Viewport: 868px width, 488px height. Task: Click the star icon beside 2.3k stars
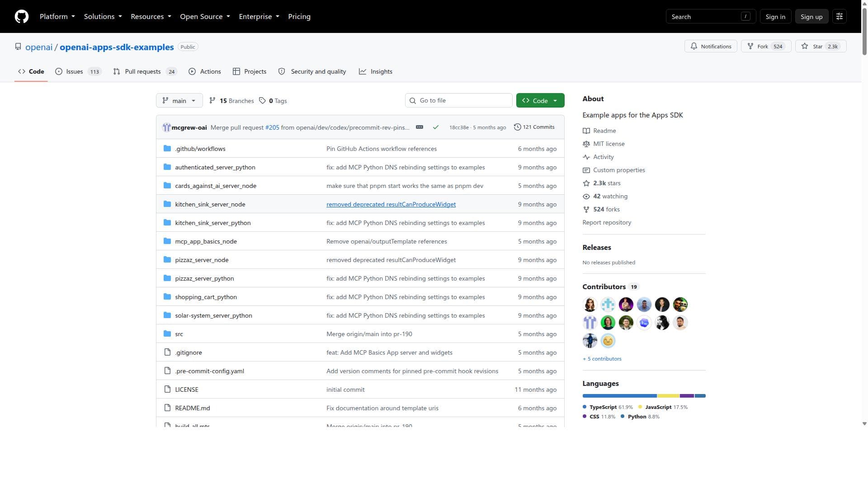coord(586,183)
